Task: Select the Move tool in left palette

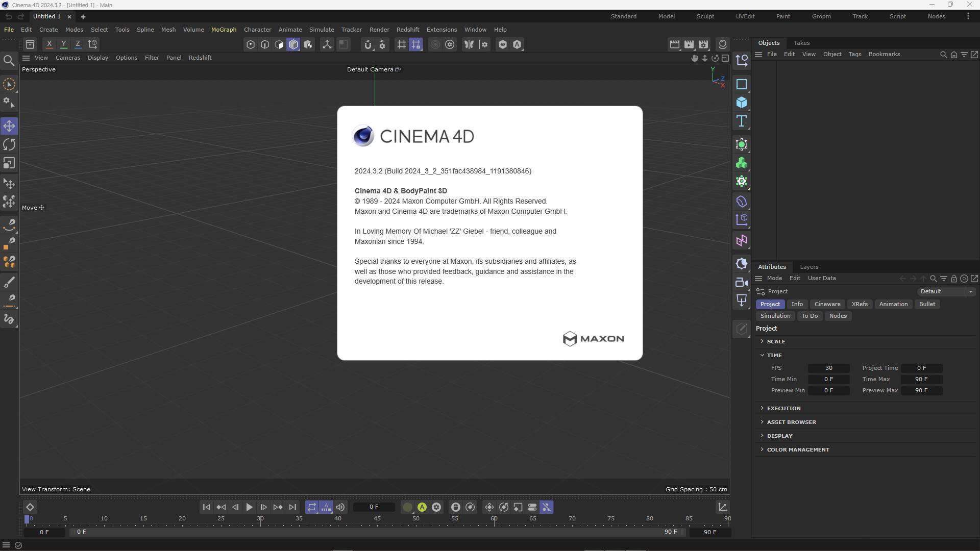Action: pyautogui.click(x=9, y=126)
